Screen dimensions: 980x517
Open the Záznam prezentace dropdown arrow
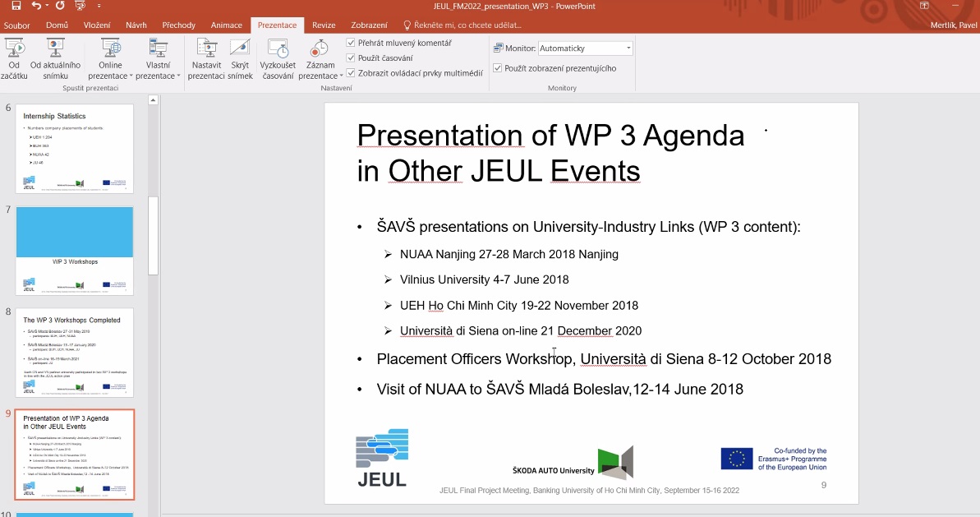(x=341, y=76)
